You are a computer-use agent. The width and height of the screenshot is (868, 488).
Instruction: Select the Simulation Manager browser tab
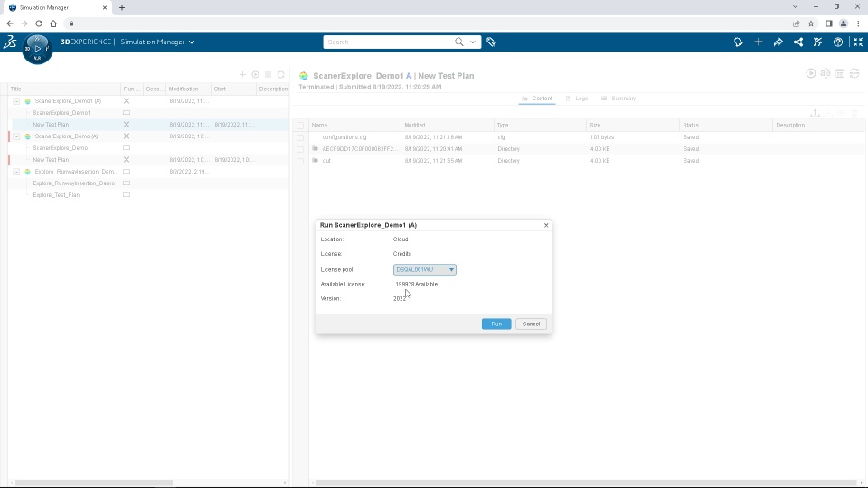(x=58, y=8)
